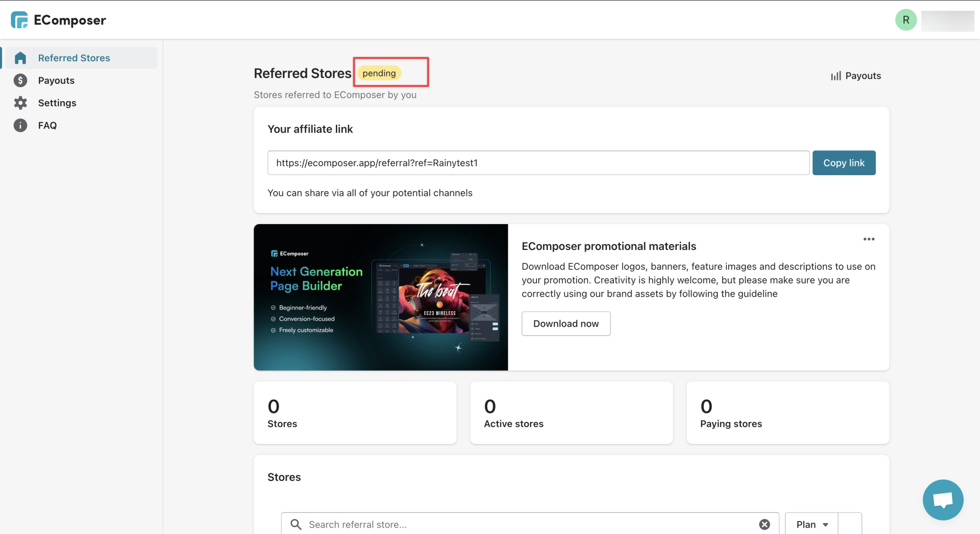Click the Copy link button
980x534 pixels.
click(844, 162)
